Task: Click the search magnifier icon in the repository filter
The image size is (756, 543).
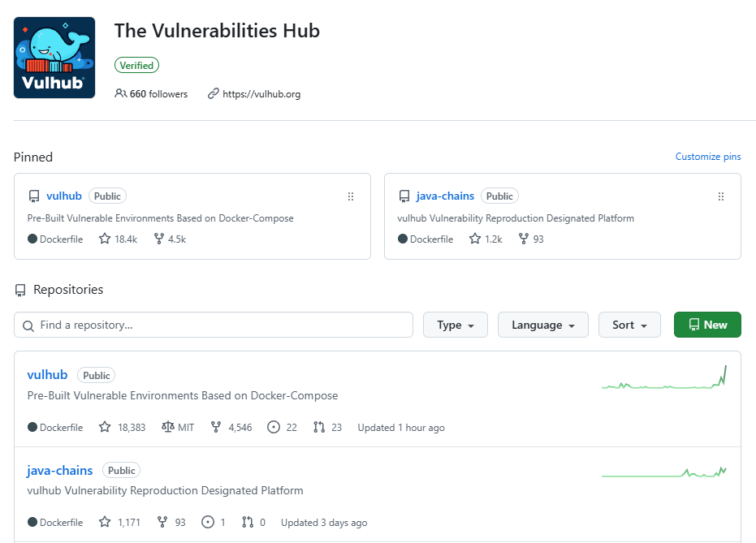Action: (28, 326)
